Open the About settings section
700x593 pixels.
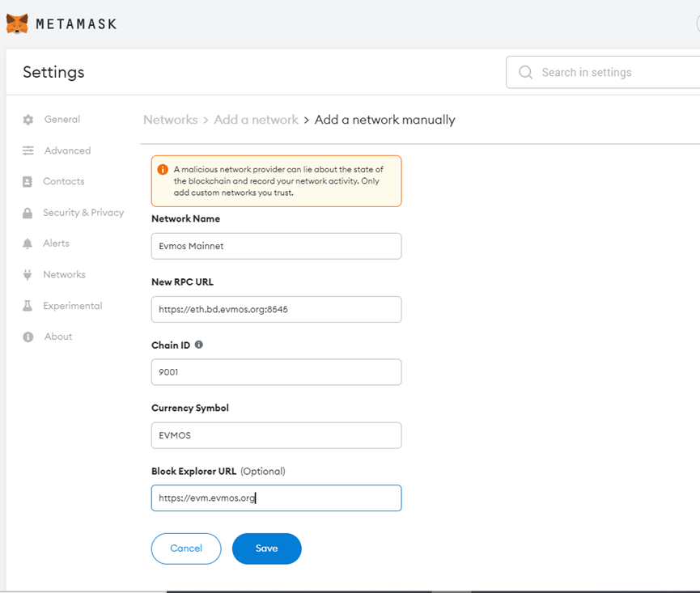(58, 337)
